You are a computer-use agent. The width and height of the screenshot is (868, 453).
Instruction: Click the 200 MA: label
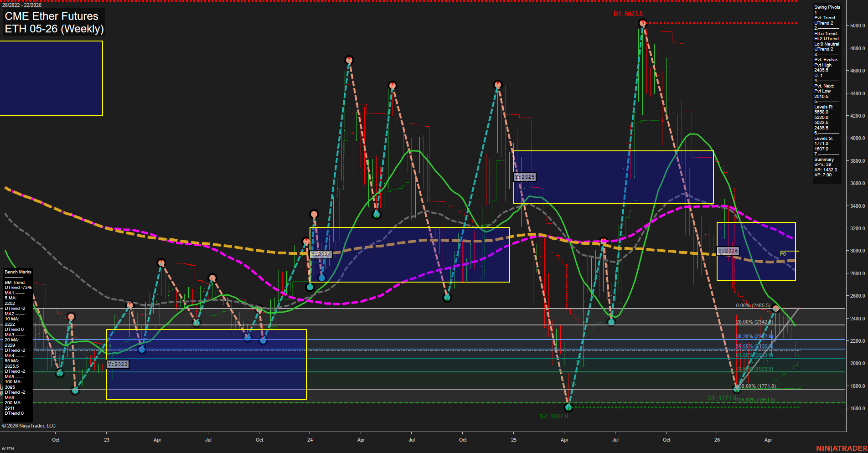pos(13,403)
